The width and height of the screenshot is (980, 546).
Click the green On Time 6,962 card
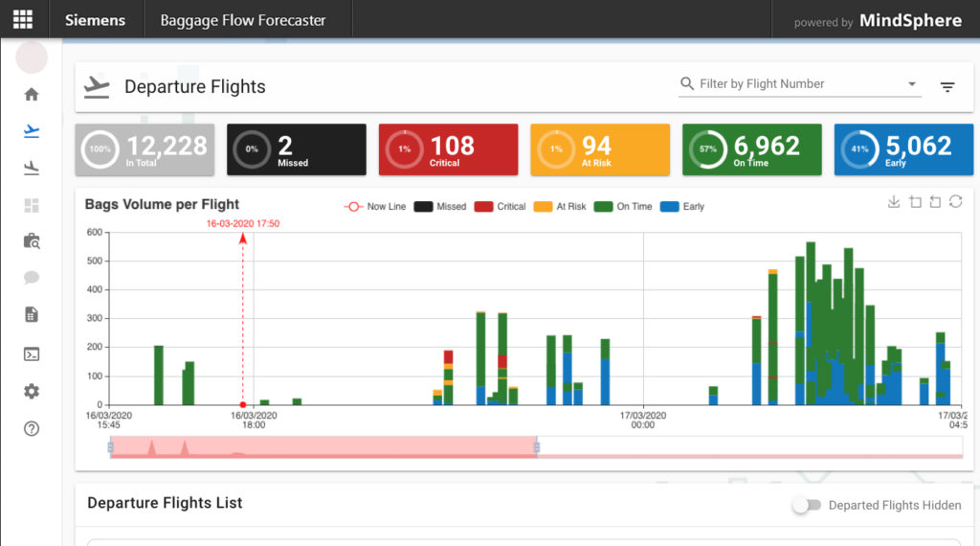751,149
